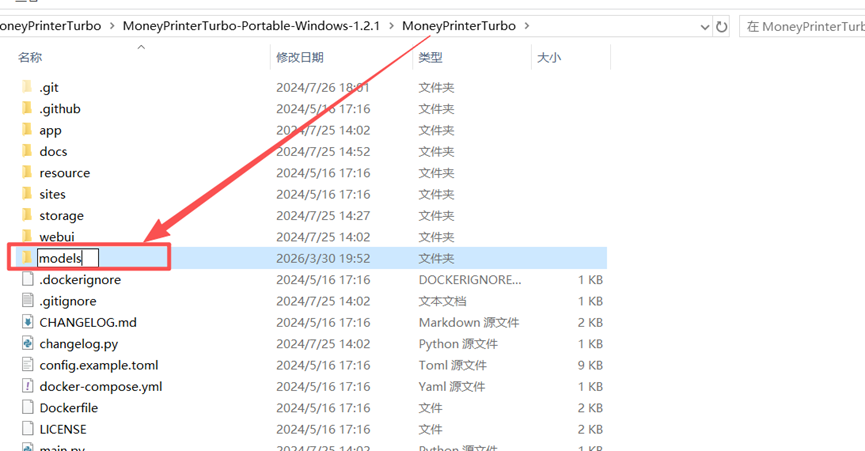The image size is (865, 451).
Task: Select the sites folder name
Action: pos(52,195)
